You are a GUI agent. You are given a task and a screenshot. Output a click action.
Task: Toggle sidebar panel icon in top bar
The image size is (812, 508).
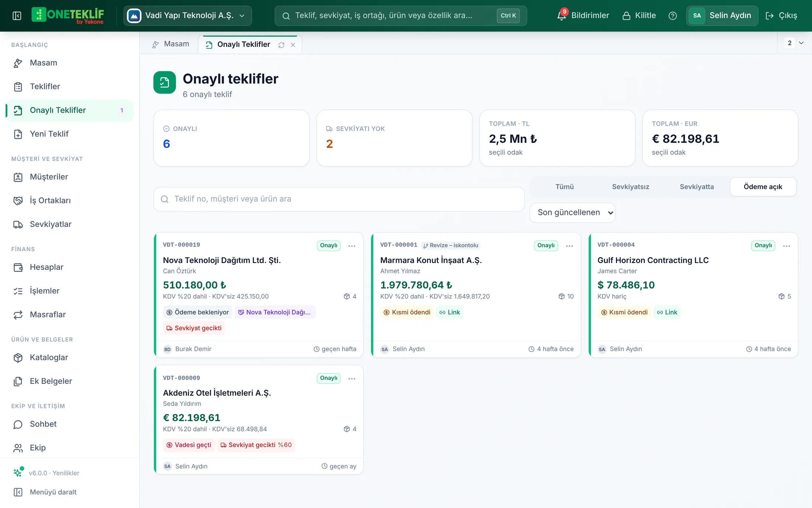tap(17, 16)
